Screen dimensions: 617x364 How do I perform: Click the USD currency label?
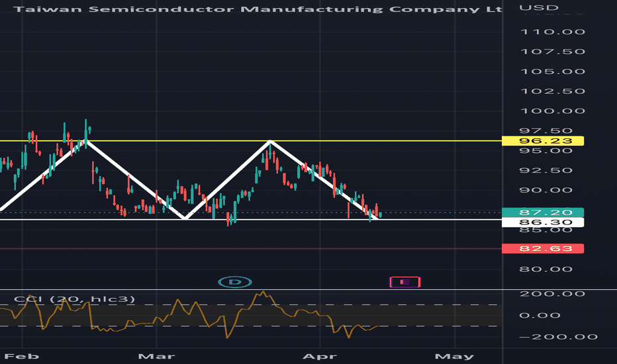pos(539,8)
